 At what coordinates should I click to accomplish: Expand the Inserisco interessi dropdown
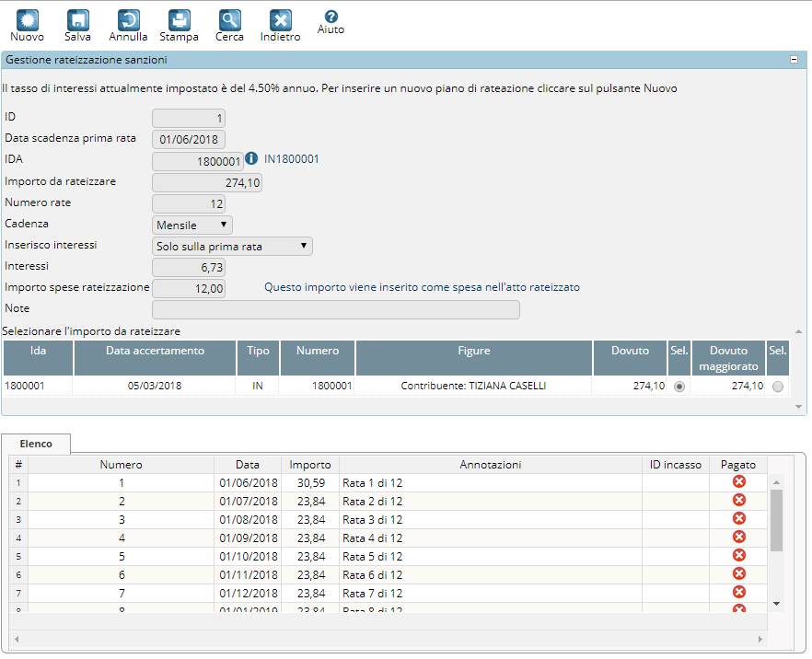(x=232, y=247)
